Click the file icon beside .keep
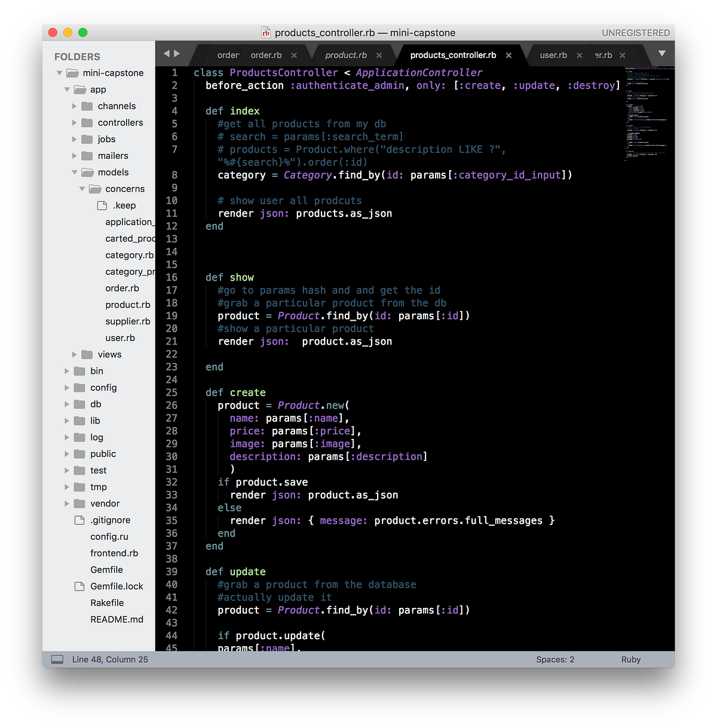This screenshot has width=717, height=728. 102,205
